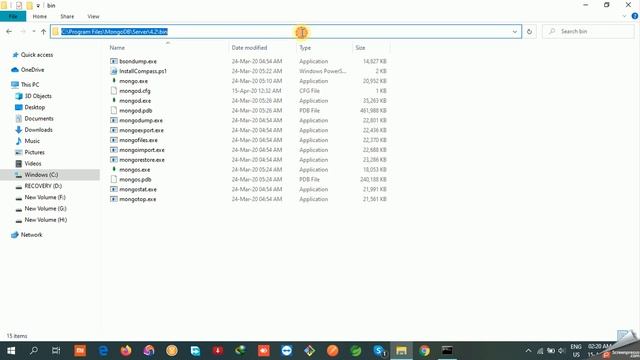The image size is (640, 360).
Task: Expand the ribbon chevron
Action: point(624,16)
